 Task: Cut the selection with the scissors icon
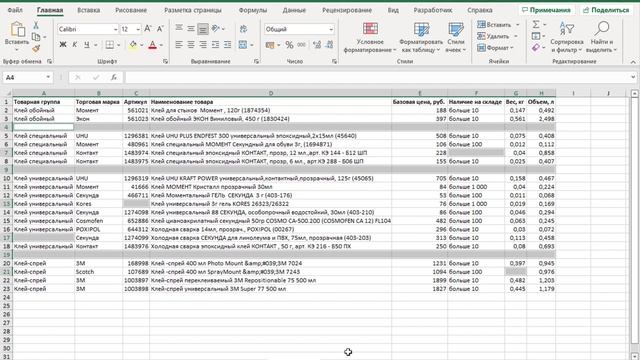(x=36, y=25)
